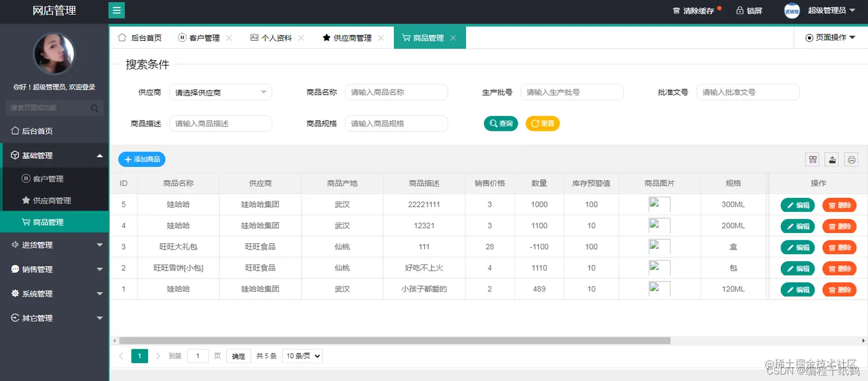Expand the 系统管理 sidebar menu
Image resolution: width=868 pixels, height=381 pixels.
click(x=55, y=294)
